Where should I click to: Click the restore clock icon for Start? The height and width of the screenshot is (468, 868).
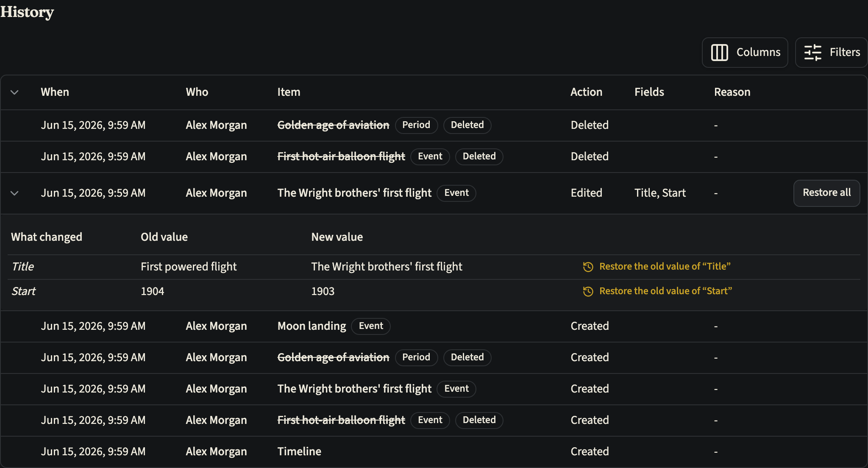[588, 291]
